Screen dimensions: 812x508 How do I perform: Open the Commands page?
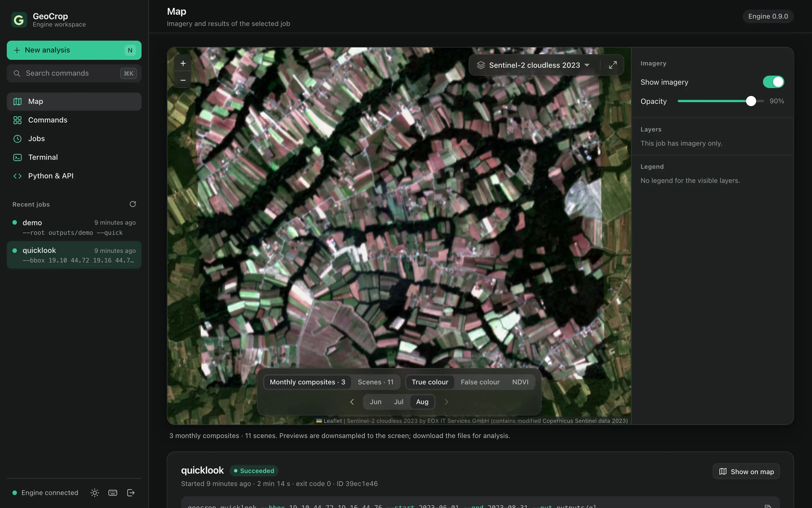(x=74, y=120)
